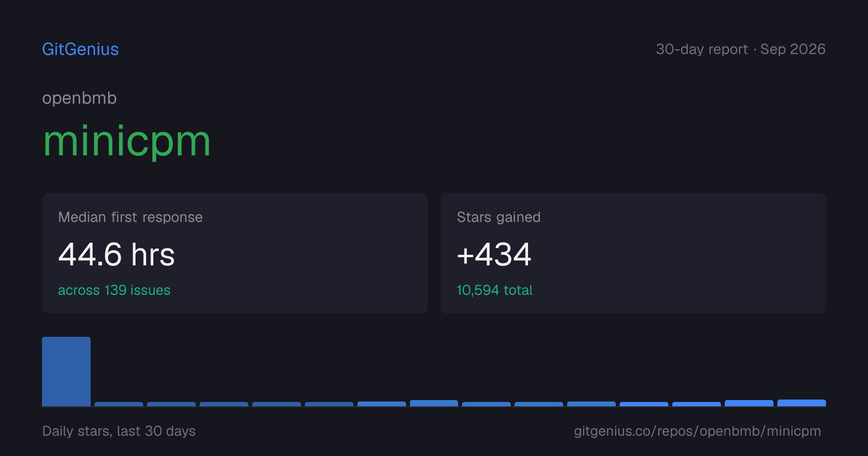Open the gitgenius.co/repos/openbmb/minicpm URL
868x456 pixels.
point(697,431)
